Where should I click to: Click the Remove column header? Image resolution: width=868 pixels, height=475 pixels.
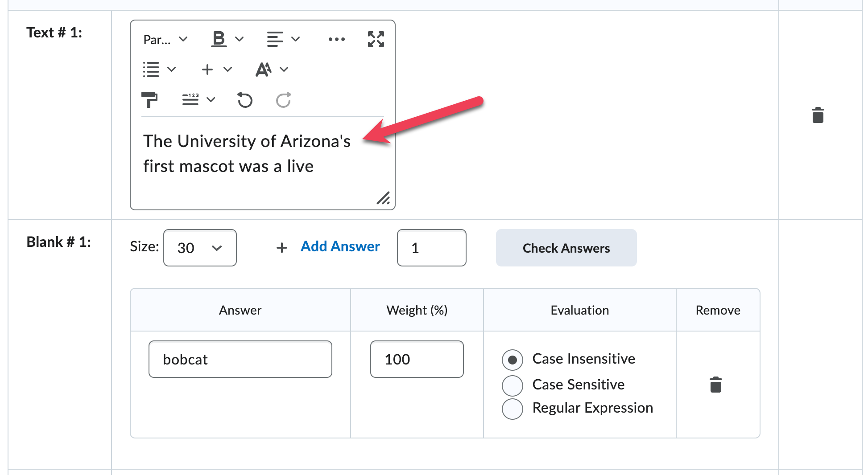coord(718,310)
